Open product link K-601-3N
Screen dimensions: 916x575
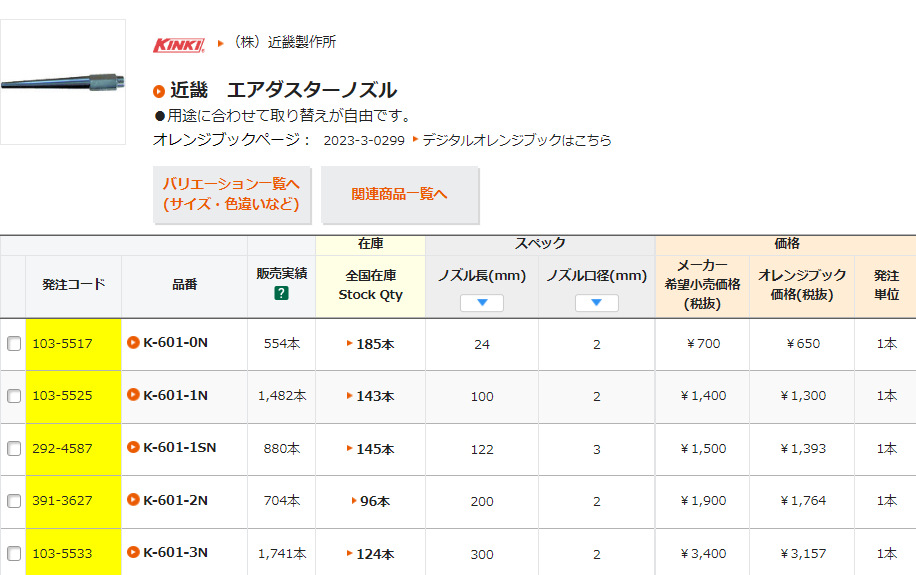[175, 552]
